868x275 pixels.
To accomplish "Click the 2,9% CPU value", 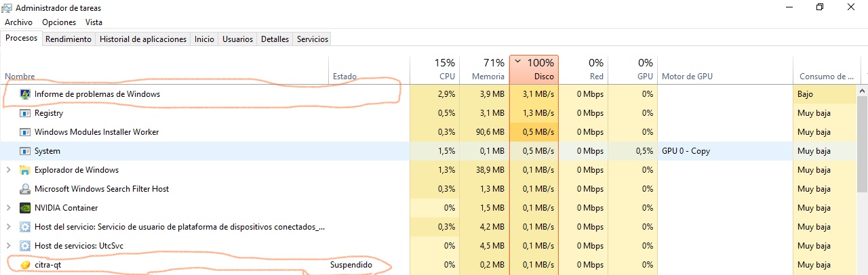I will click(446, 94).
